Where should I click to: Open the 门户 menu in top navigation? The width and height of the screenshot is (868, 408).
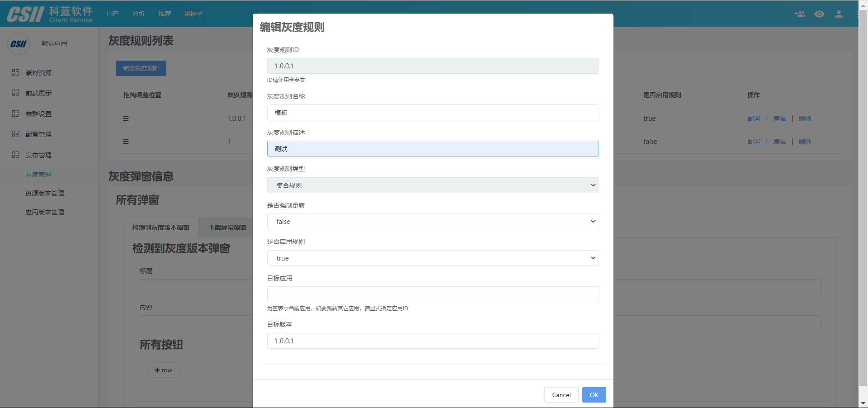113,14
